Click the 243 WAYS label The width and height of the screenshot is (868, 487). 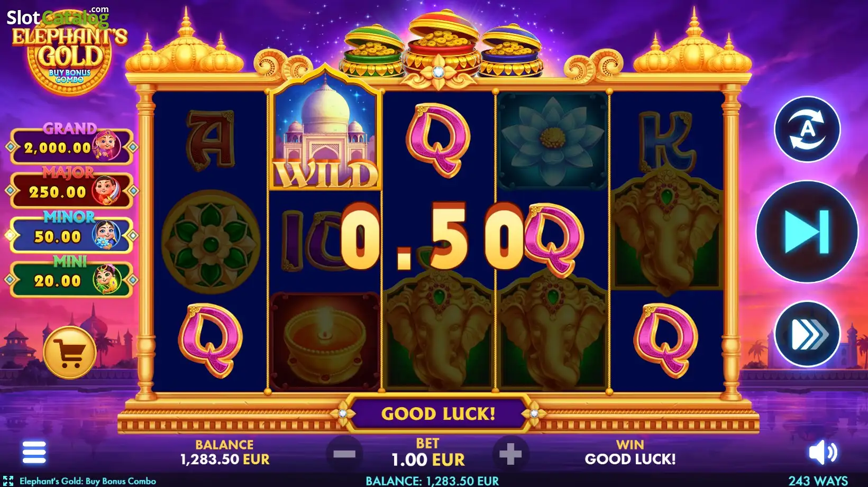(x=818, y=481)
